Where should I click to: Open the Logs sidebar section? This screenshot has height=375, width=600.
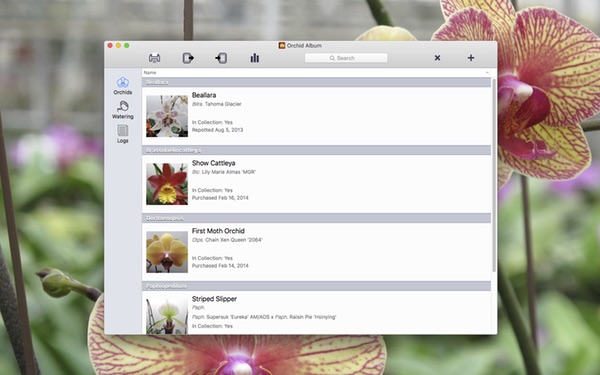(122, 134)
